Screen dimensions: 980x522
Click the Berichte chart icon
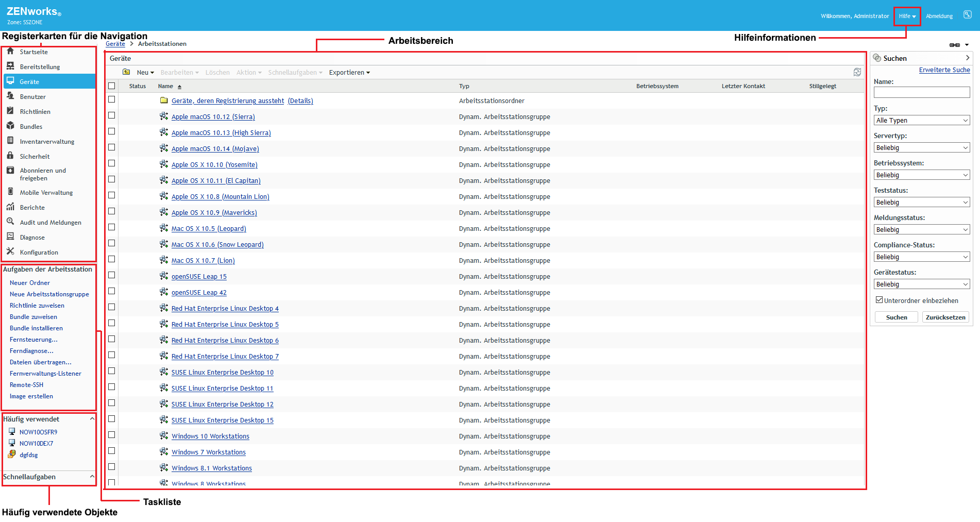[10, 207]
